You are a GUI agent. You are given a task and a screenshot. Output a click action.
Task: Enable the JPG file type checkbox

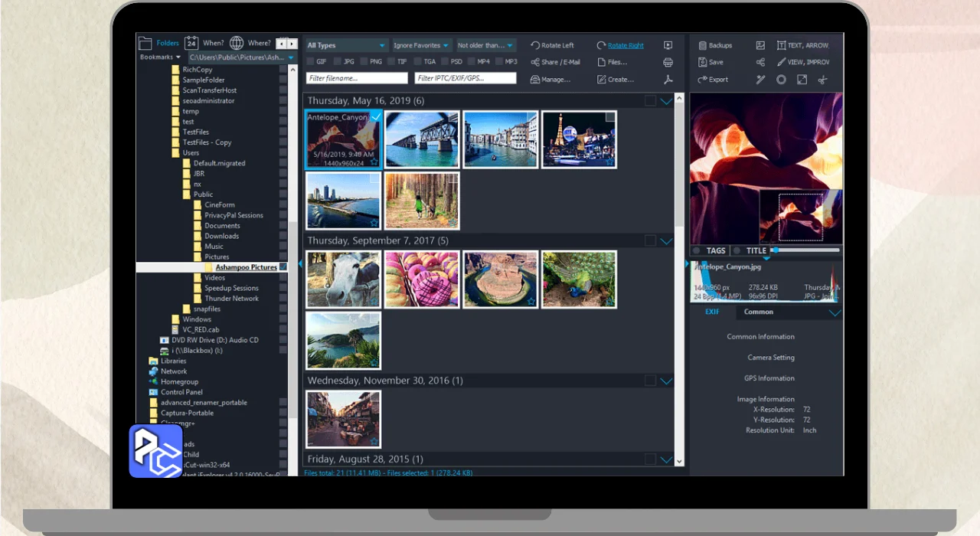point(338,61)
